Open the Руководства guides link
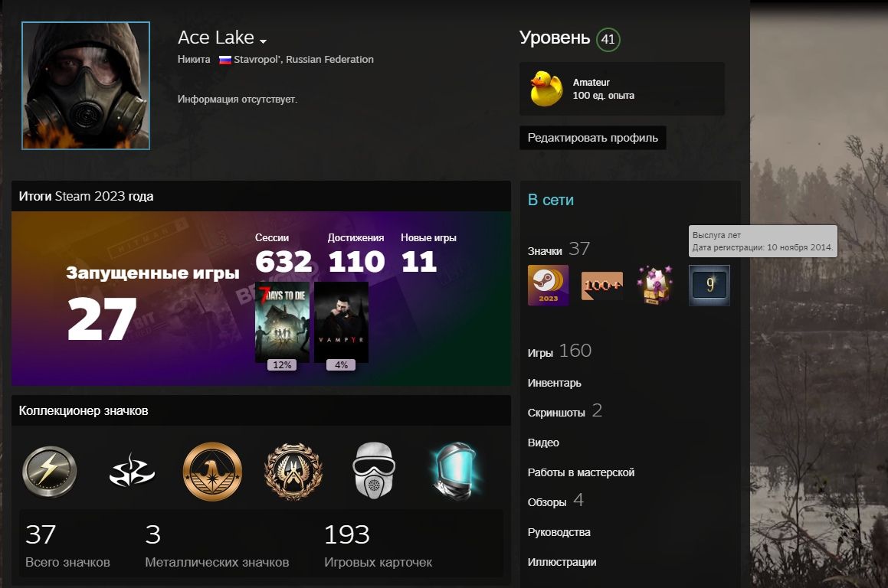 [559, 533]
